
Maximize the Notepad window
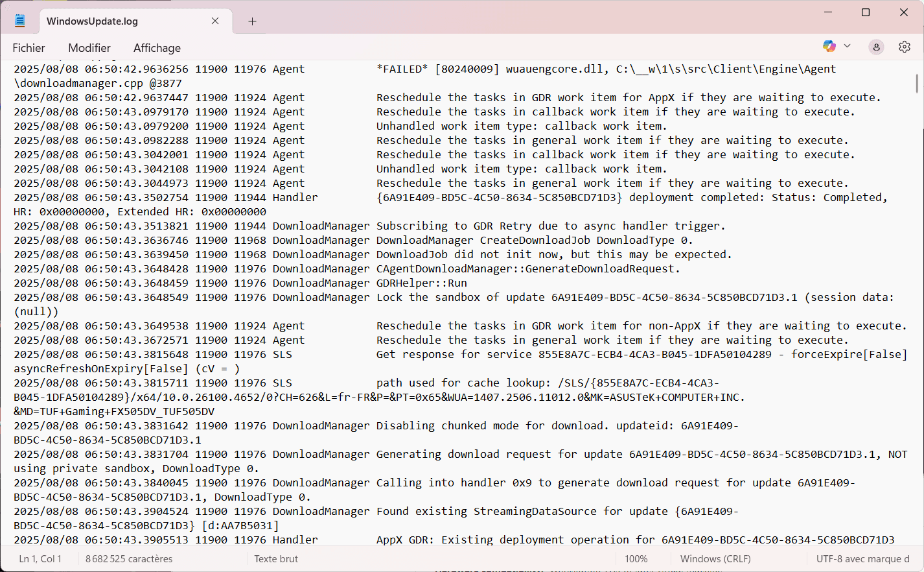(866, 12)
